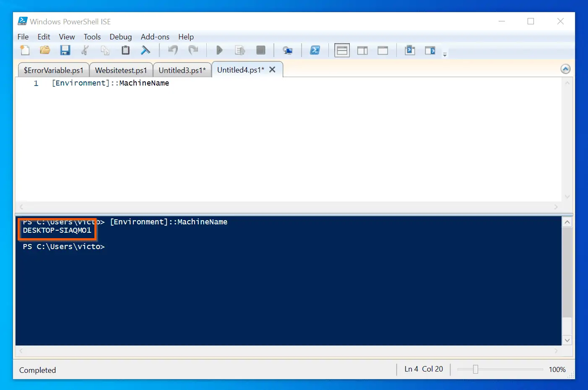
Task: Click the zoom slider handle in the status bar
Action: click(x=475, y=369)
